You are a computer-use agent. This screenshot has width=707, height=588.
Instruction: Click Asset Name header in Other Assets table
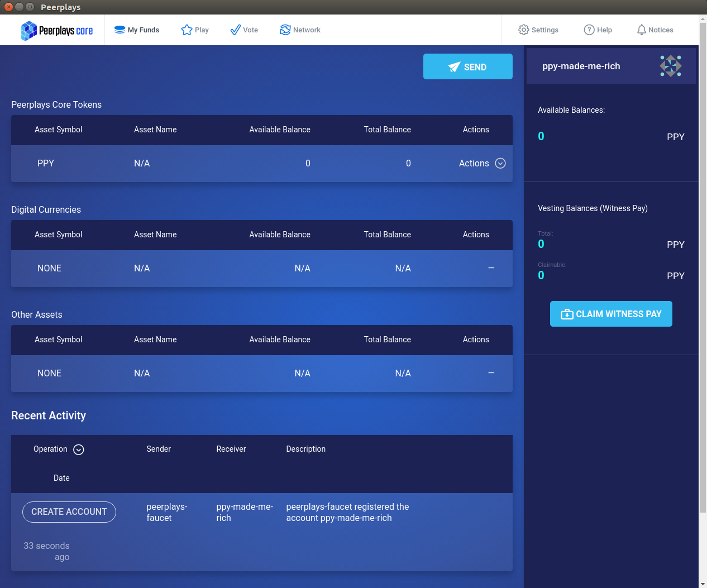coord(155,340)
